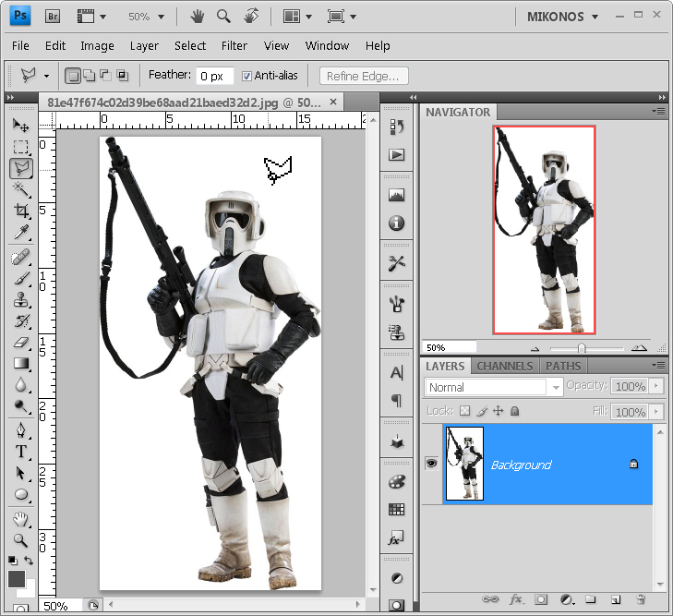Choose Intersect with selection mode

[x=123, y=75]
